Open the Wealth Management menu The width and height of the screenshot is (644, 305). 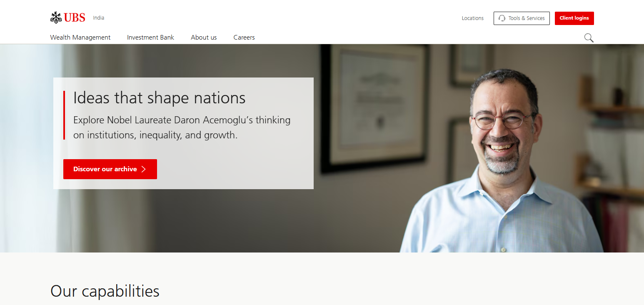(x=80, y=37)
